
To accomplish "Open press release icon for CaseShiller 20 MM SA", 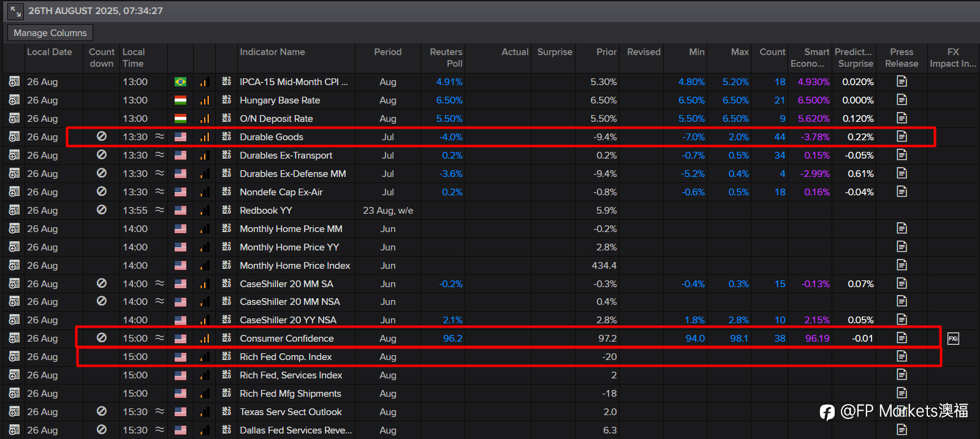I will click(x=902, y=283).
